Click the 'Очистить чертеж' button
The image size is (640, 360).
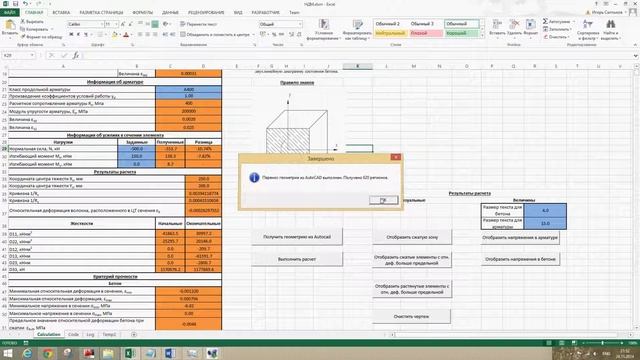point(412,316)
